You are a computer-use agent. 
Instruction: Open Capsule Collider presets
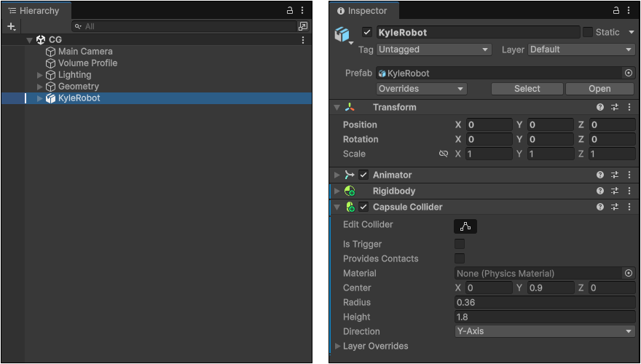click(615, 207)
